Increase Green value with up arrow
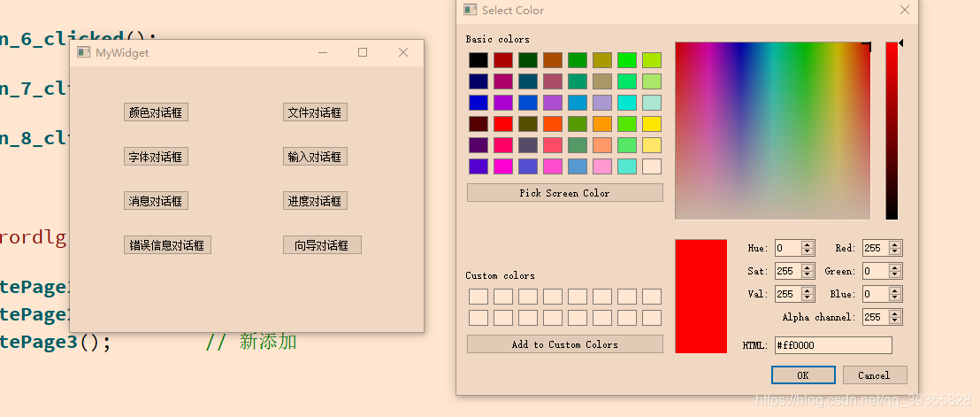980x417 pixels. tap(895, 267)
